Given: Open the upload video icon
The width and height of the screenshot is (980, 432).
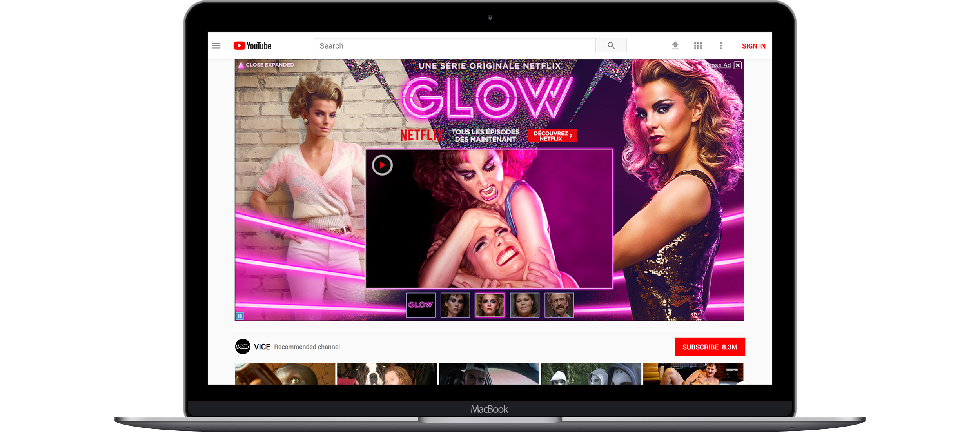Looking at the screenshot, I should (675, 46).
